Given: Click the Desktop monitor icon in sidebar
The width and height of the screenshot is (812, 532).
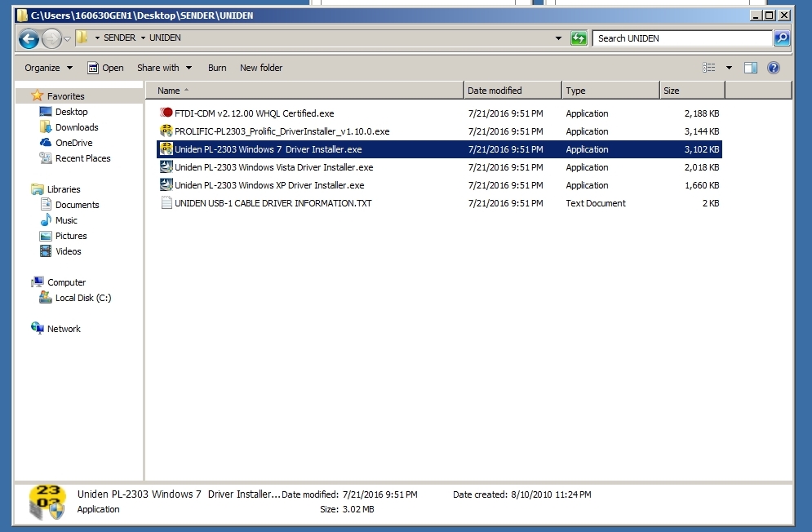Looking at the screenshot, I should (46, 111).
